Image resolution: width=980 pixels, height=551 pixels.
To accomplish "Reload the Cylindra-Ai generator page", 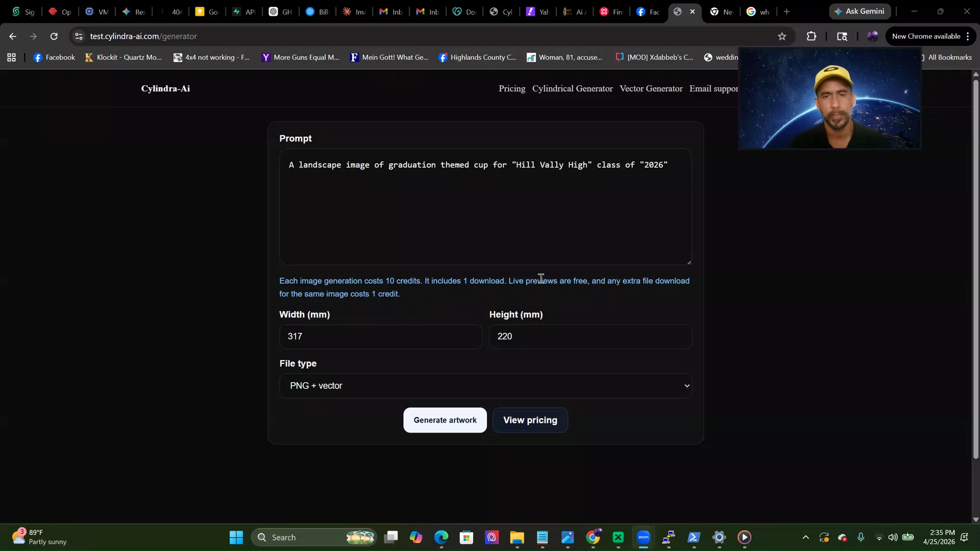I will 54,36.
